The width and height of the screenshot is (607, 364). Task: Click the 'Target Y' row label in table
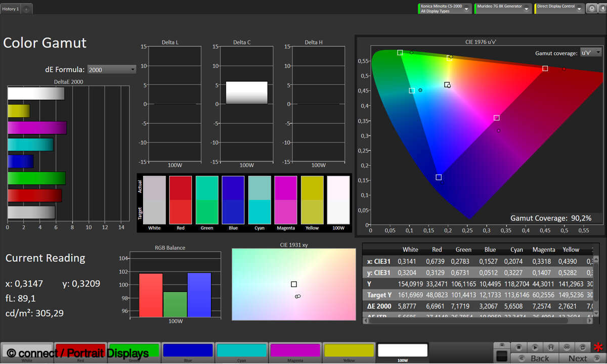click(379, 295)
